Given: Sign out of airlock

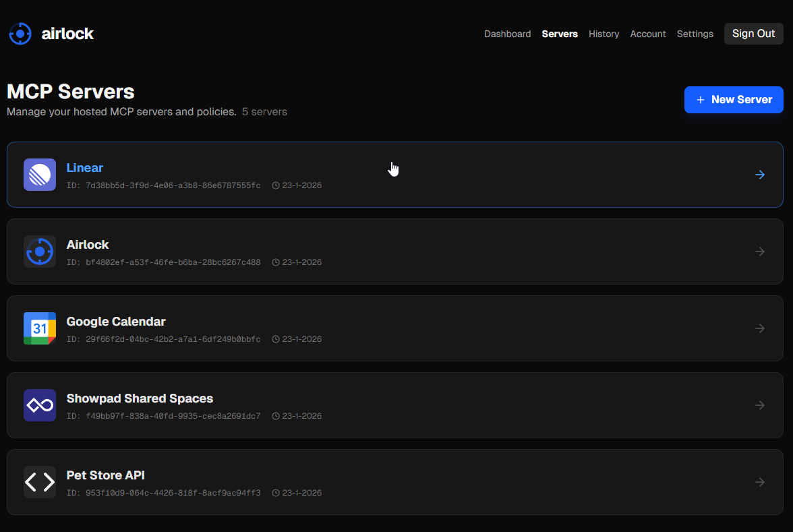Looking at the screenshot, I should pyautogui.click(x=753, y=33).
